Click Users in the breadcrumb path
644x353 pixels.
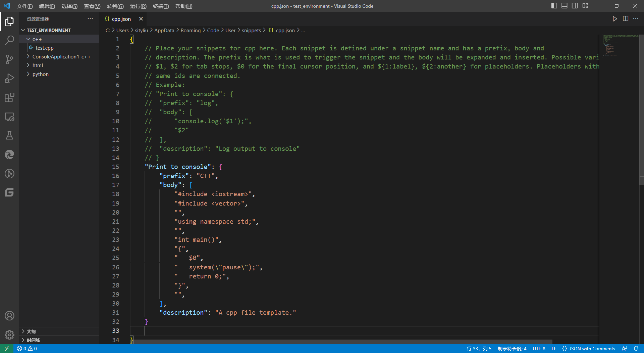[122, 31]
